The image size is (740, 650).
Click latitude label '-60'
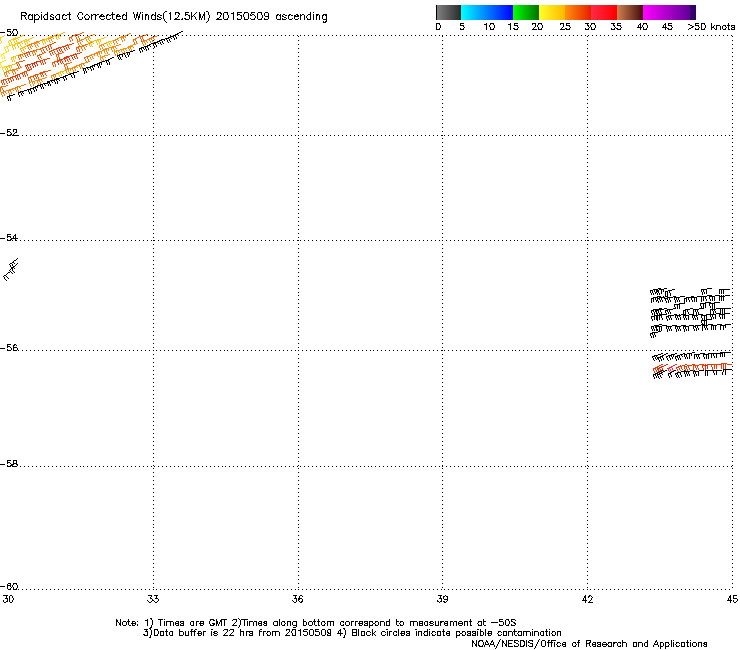(9, 587)
